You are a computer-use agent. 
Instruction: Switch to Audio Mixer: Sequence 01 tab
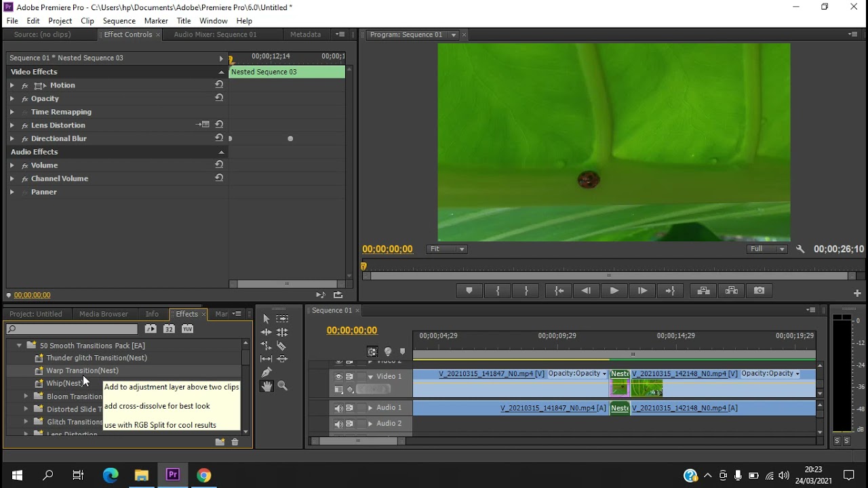pos(215,35)
